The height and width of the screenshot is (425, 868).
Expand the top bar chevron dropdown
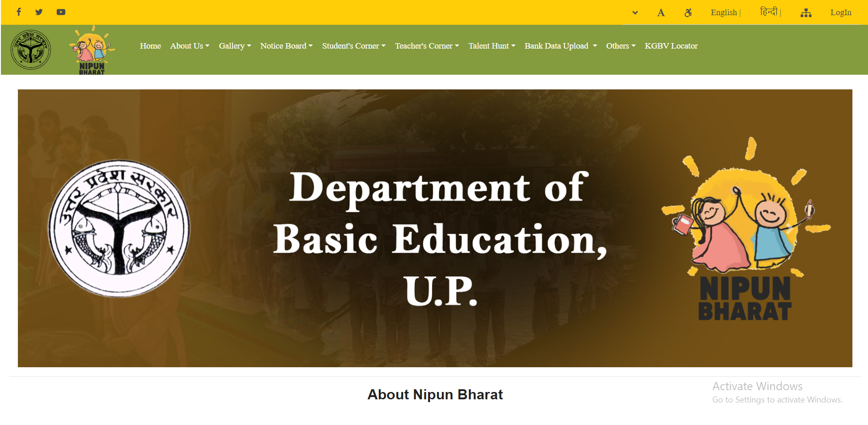tap(635, 13)
